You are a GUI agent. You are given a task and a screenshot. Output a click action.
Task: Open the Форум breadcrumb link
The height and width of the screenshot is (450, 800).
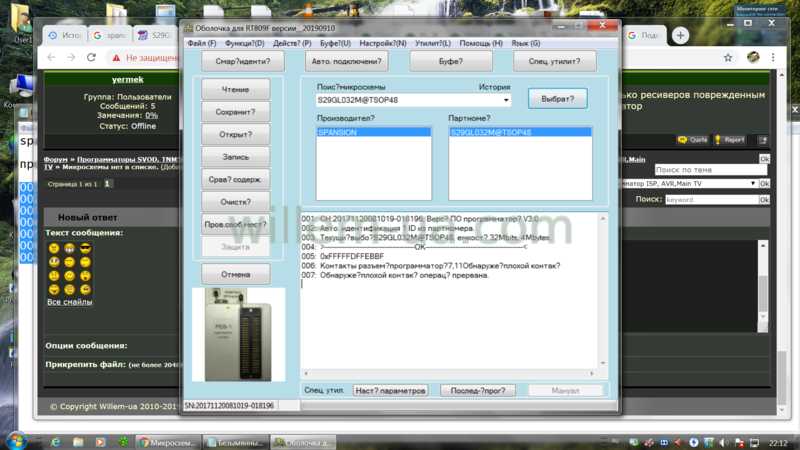point(56,159)
